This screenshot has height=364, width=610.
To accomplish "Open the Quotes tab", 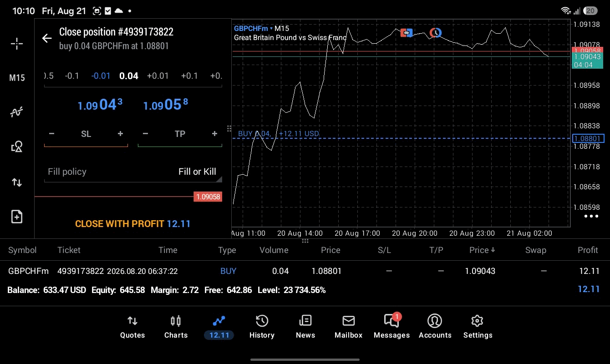I will (x=132, y=327).
